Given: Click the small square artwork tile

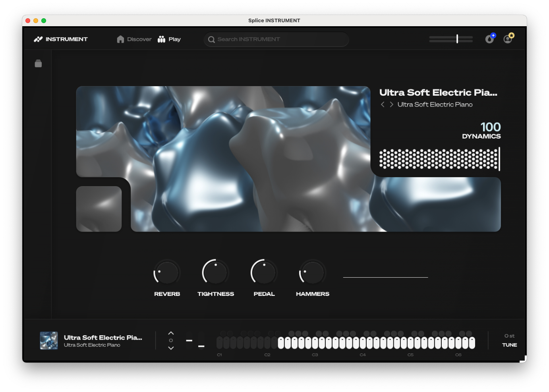Looking at the screenshot, I should [99, 209].
